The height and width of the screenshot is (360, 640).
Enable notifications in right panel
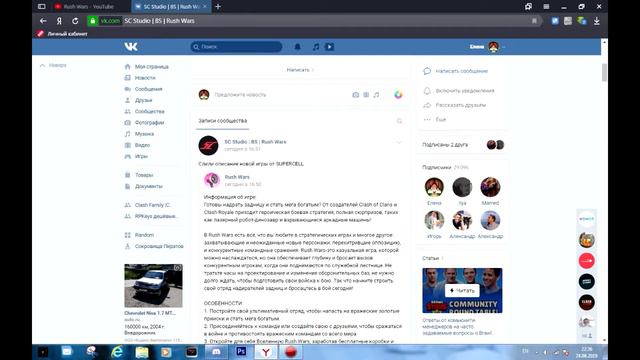pyautogui.click(x=464, y=91)
